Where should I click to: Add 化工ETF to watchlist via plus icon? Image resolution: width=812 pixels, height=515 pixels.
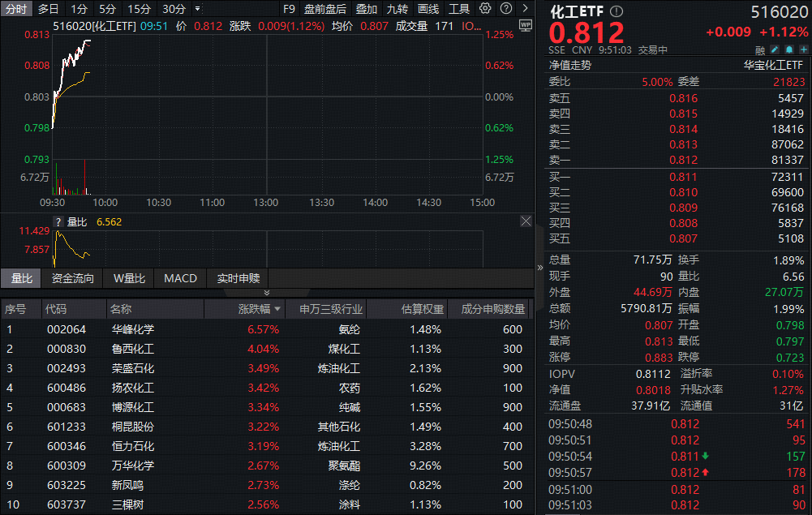(805, 49)
